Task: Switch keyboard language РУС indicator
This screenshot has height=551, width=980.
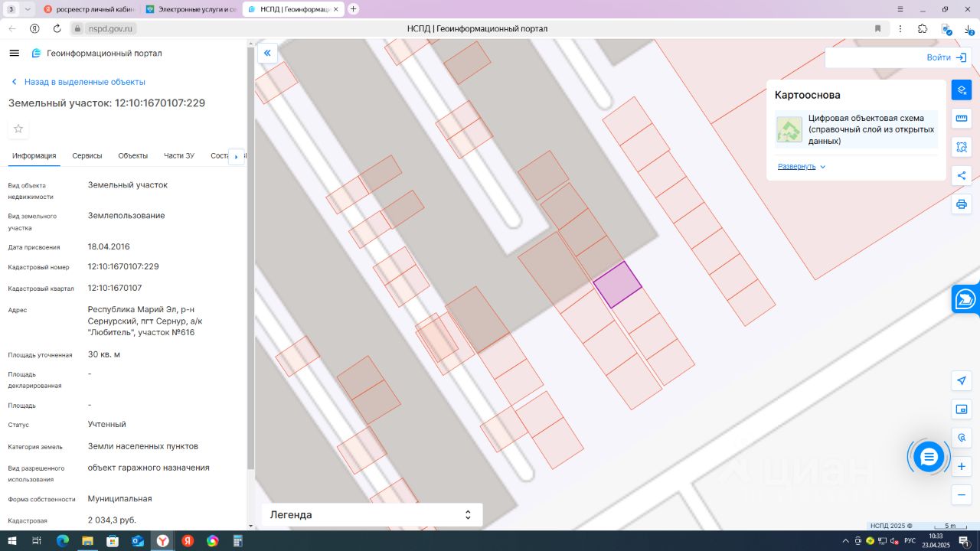Action: click(x=910, y=541)
